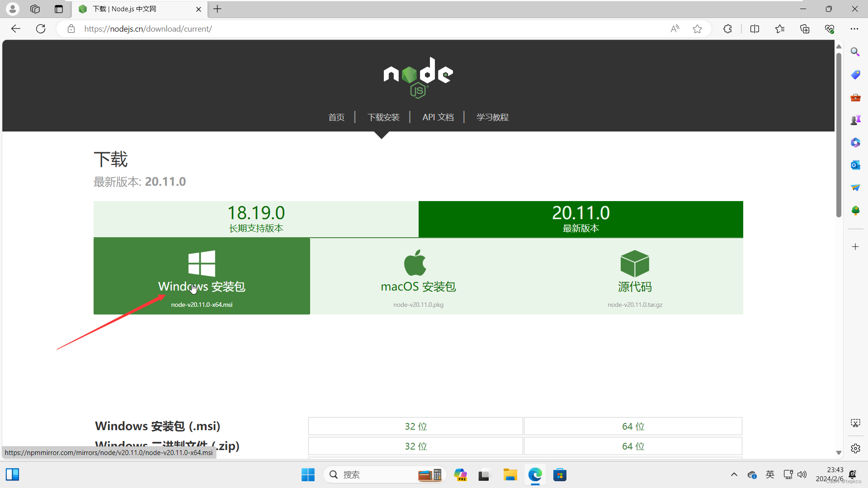Activate Read aloud icon in address bar
868x488 pixels.
(675, 29)
